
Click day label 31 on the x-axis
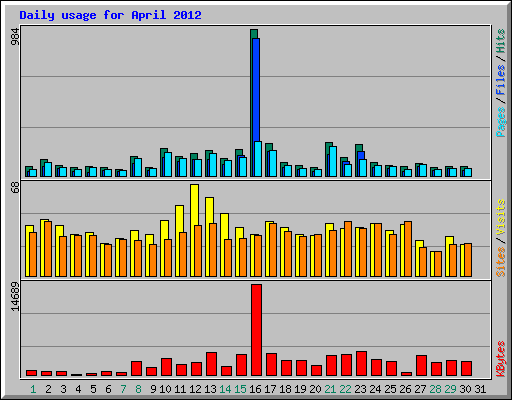(x=480, y=389)
